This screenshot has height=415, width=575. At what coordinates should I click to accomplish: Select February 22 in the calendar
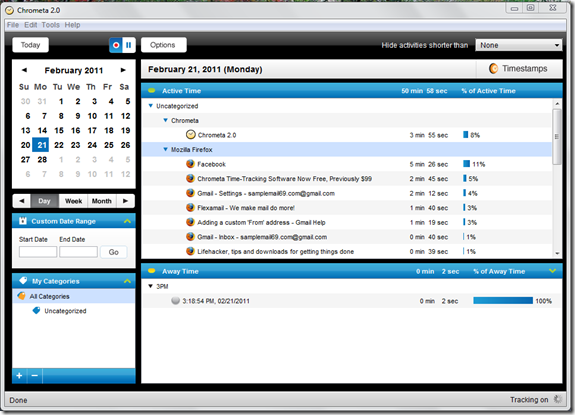point(59,145)
